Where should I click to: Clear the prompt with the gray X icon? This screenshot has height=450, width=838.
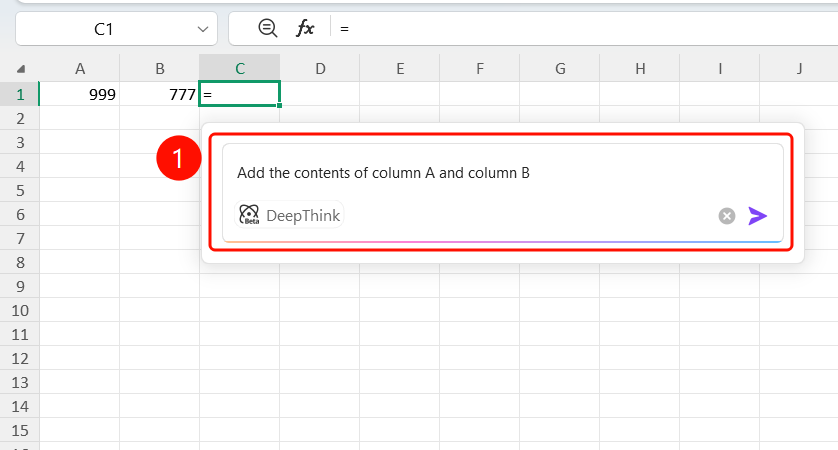726,216
